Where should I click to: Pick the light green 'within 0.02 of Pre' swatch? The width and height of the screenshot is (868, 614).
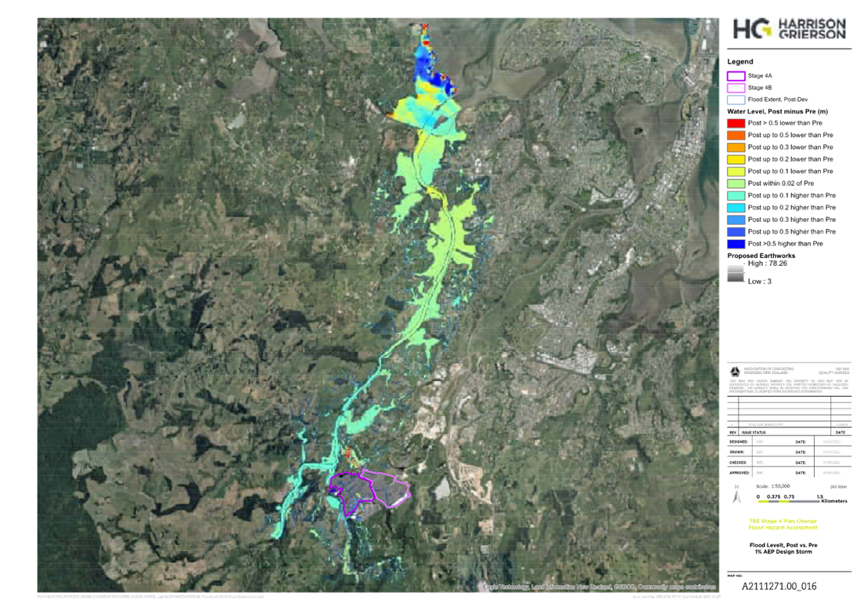pos(736,183)
